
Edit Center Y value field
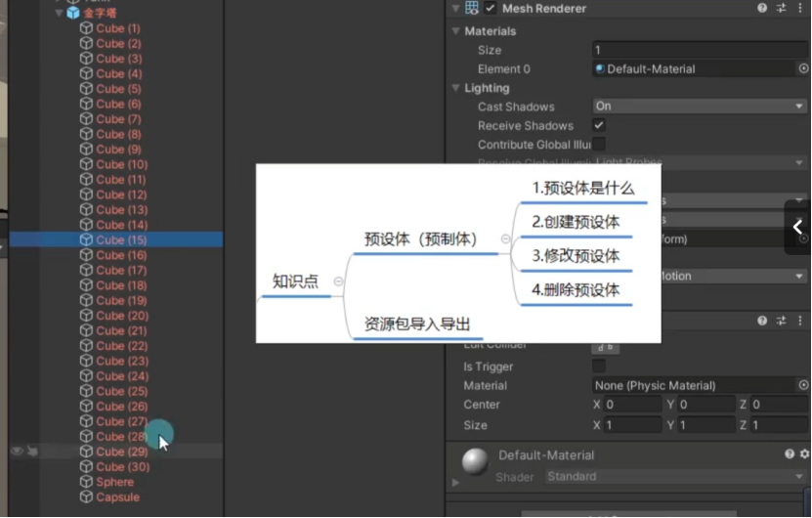click(x=705, y=405)
